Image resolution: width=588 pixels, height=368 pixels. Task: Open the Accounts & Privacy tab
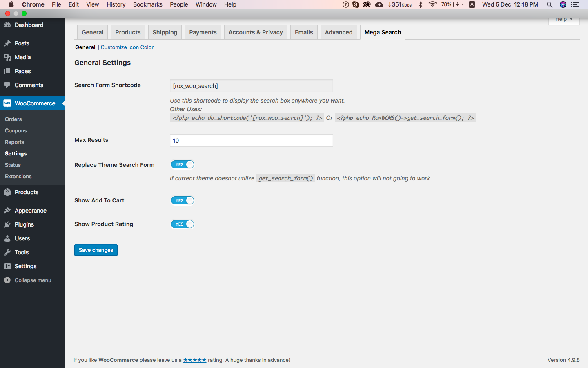pos(256,32)
